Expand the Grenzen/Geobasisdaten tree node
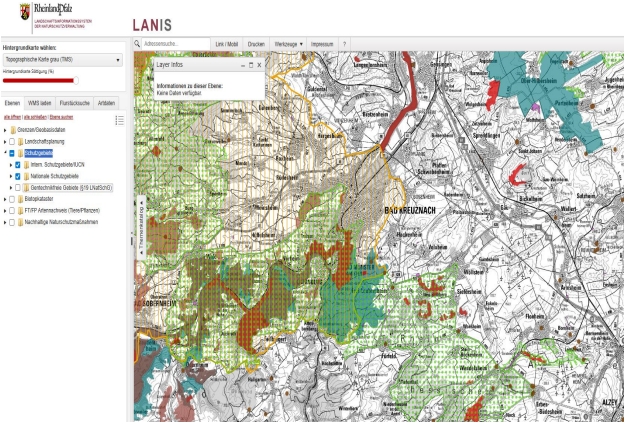Image resolution: width=627 pixels, height=425 pixels. (x=4, y=130)
